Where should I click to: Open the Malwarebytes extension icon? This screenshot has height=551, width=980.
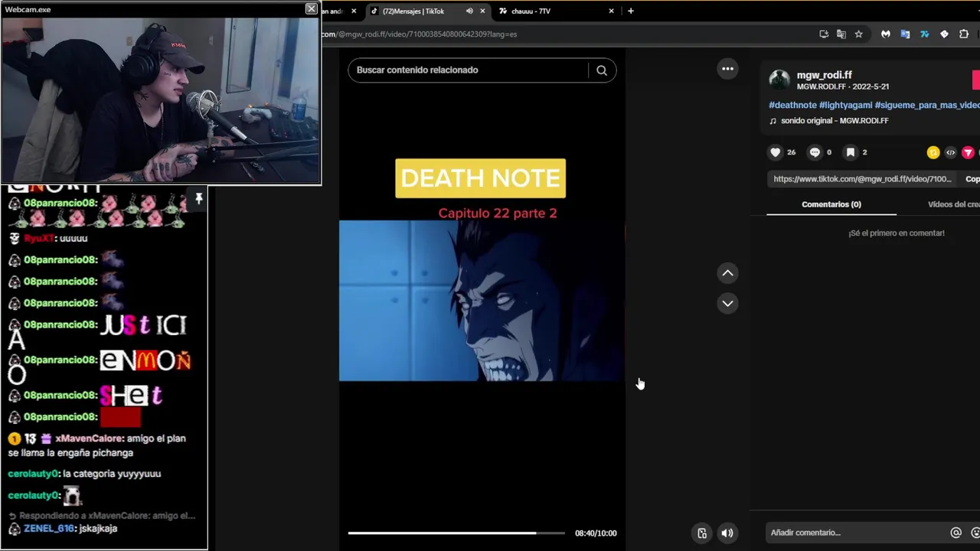[x=886, y=34]
